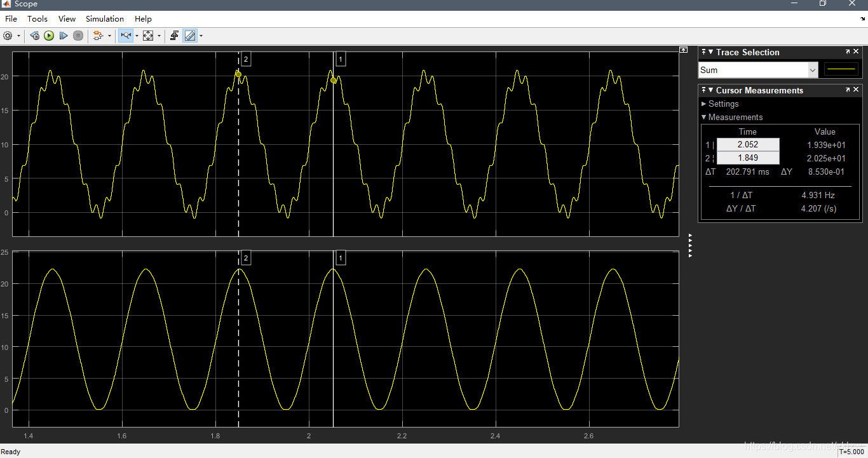
Task: Undock the Trace Selection panel
Action: point(848,52)
